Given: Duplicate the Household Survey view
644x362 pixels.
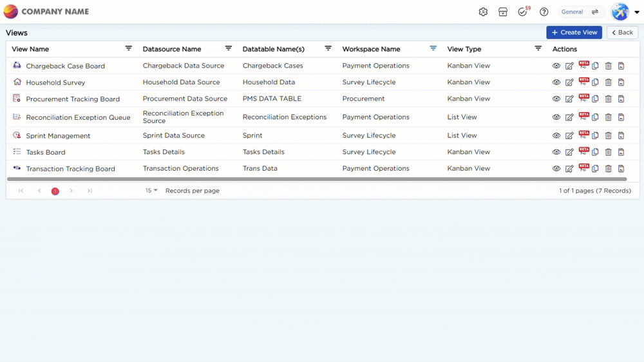Looking at the screenshot, I should pos(595,82).
